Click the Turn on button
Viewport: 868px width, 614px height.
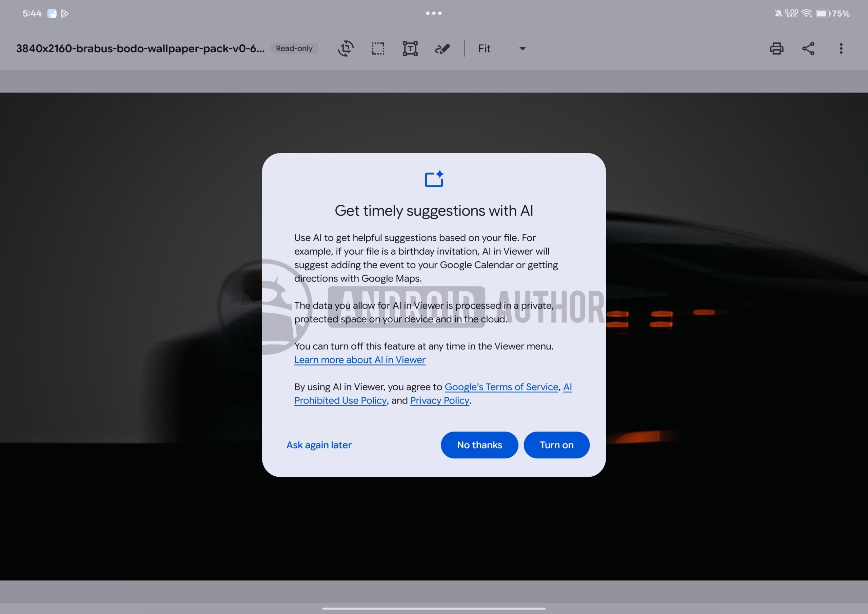pyautogui.click(x=556, y=445)
